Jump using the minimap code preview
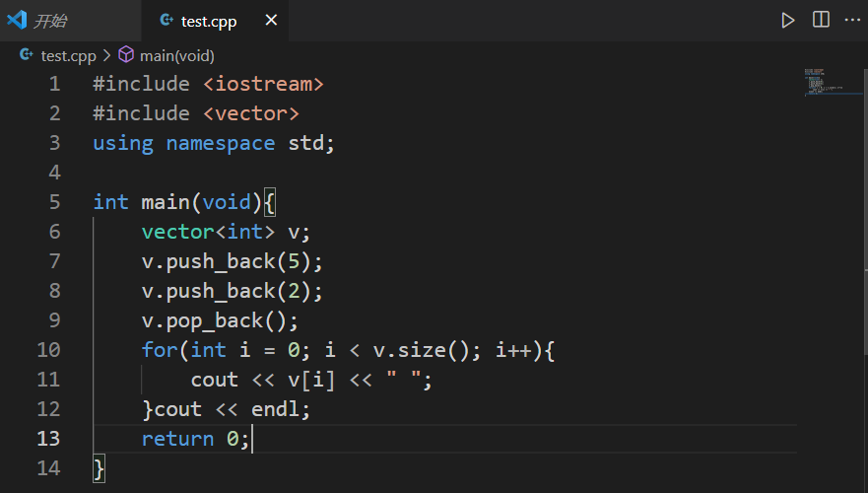This screenshot has height=493, width=868. (x=825, y=86)
